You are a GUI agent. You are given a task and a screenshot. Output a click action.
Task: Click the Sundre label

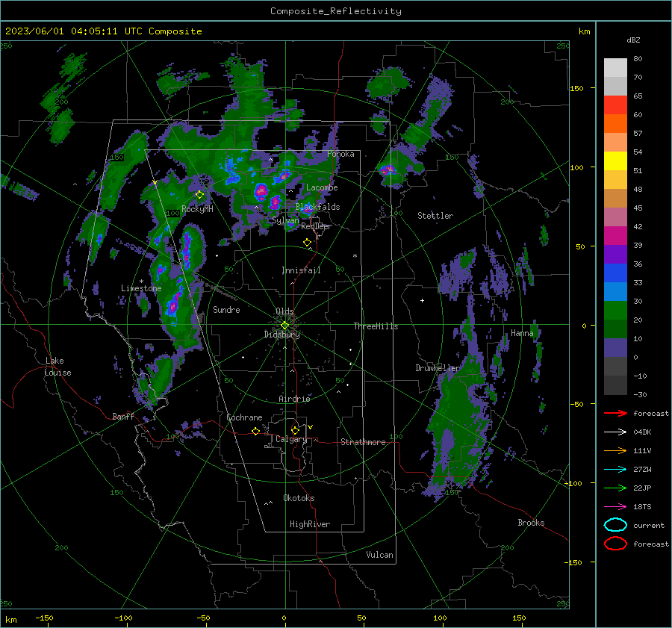[x=226, y=309]
